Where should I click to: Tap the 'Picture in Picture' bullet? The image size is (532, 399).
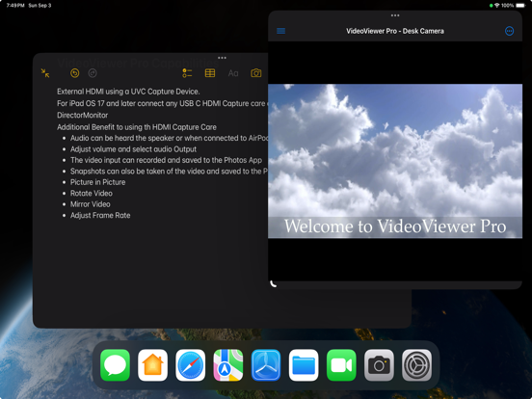[x=97, y=182]
